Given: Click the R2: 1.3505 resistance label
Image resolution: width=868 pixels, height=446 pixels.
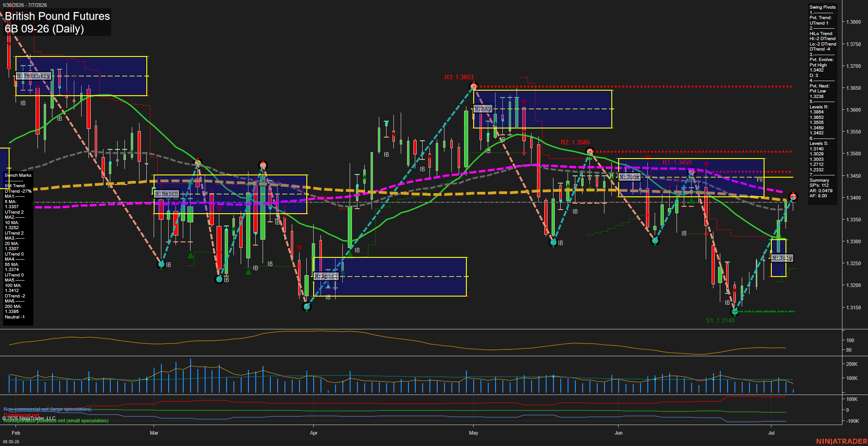Looking at the screenshot, I should pyautogui.click(x=575, y=143).
